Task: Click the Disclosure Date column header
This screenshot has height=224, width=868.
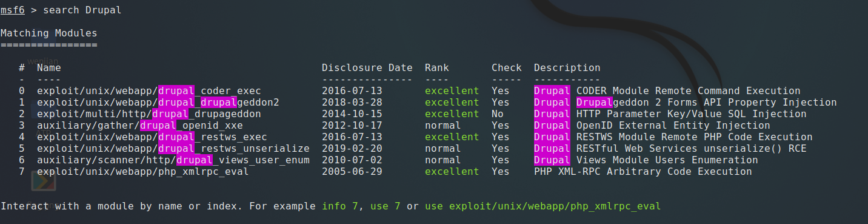Action: tap(367, 68)
